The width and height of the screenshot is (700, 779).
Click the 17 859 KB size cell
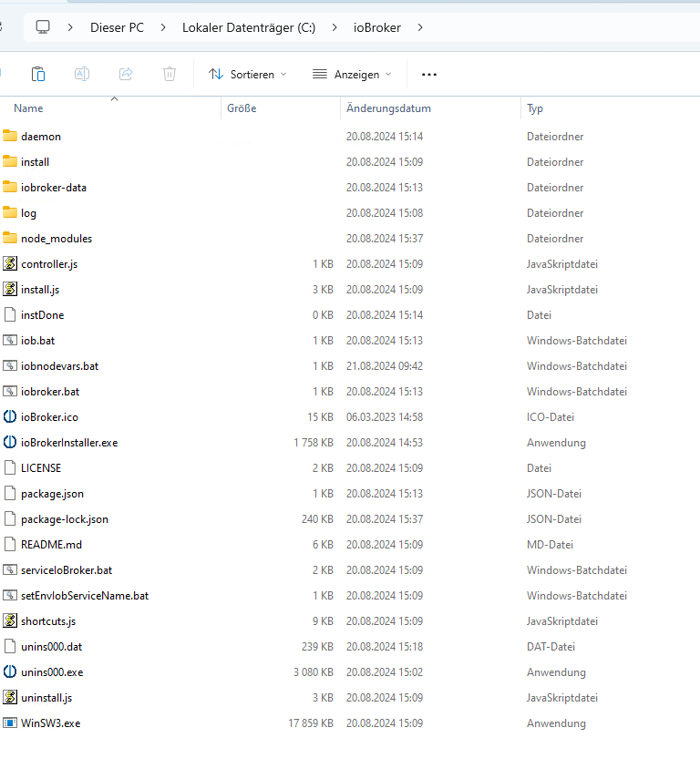pos(311,723)
